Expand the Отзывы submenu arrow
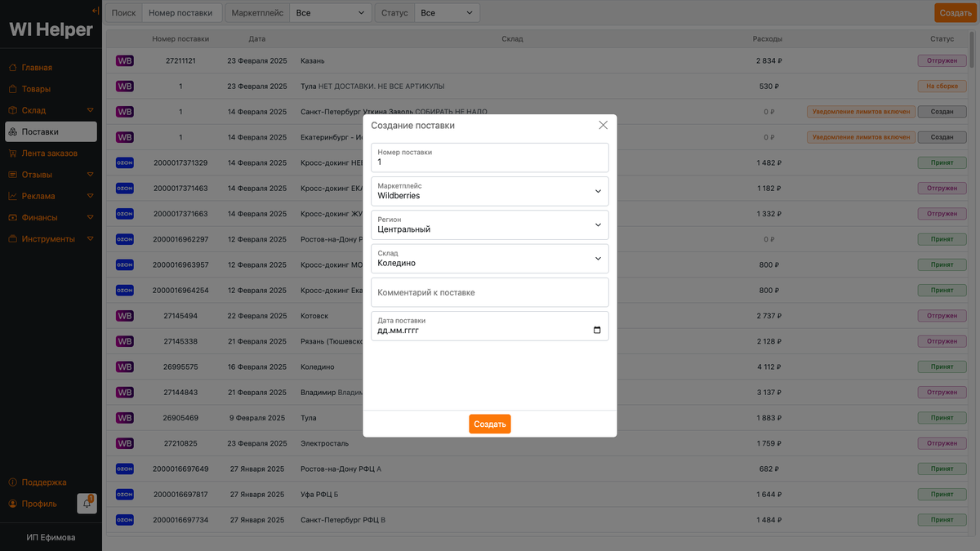Image resolution: width=980 pixels, height=551 pixels. 91,175
